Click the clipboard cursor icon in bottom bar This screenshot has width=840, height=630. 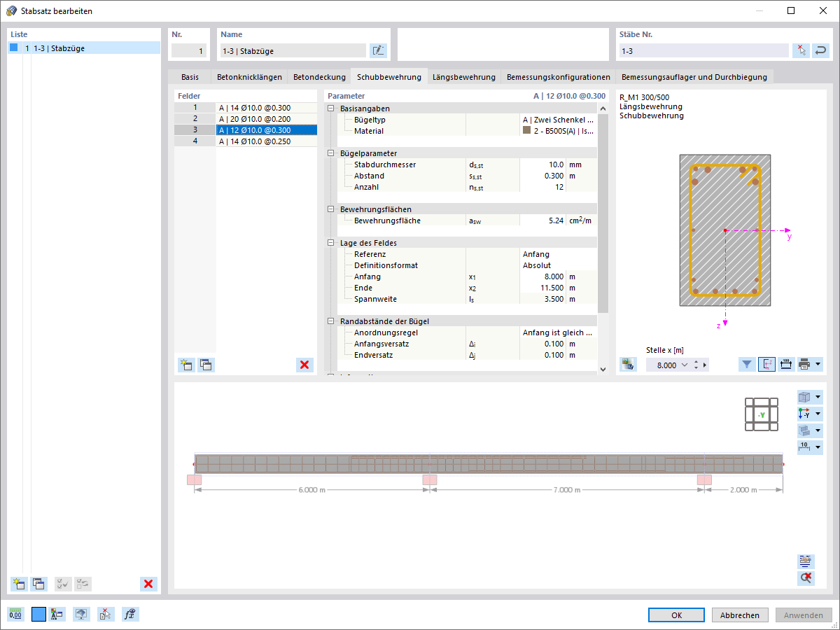click(106, 615)
